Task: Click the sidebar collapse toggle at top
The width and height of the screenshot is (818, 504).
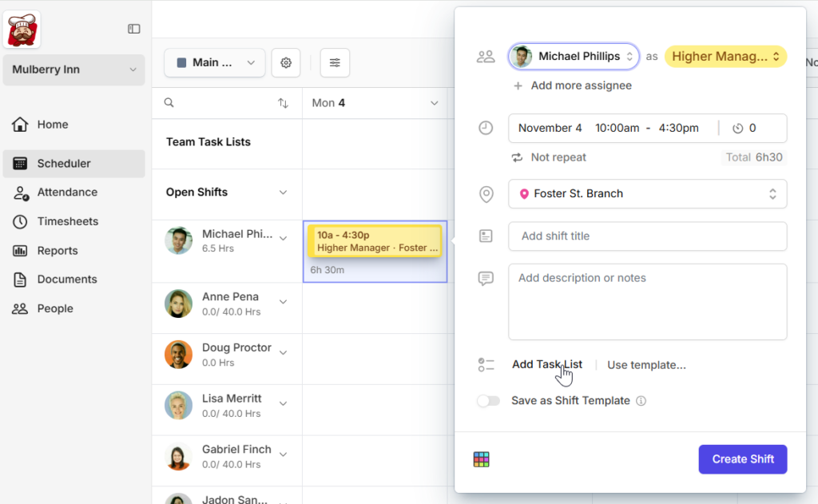Action: click(134, 28)
